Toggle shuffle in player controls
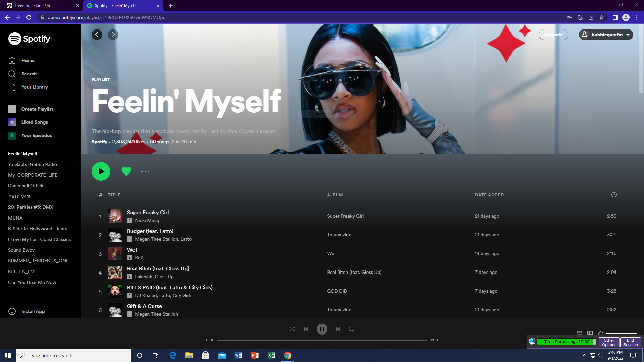This screenshot has height=362, width=644. point(292,329)
